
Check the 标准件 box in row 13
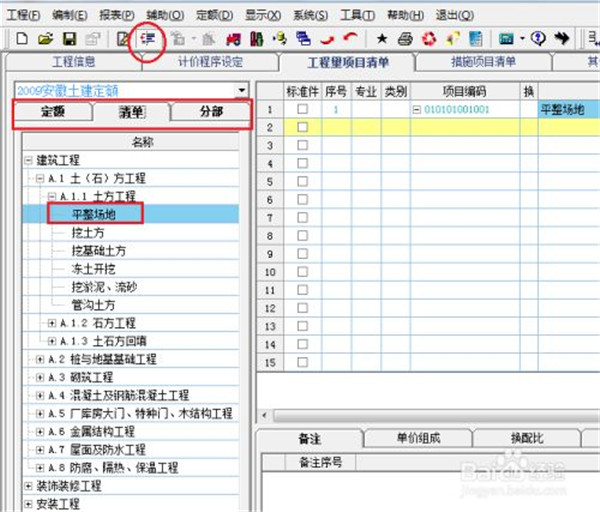tap(302, 326)
